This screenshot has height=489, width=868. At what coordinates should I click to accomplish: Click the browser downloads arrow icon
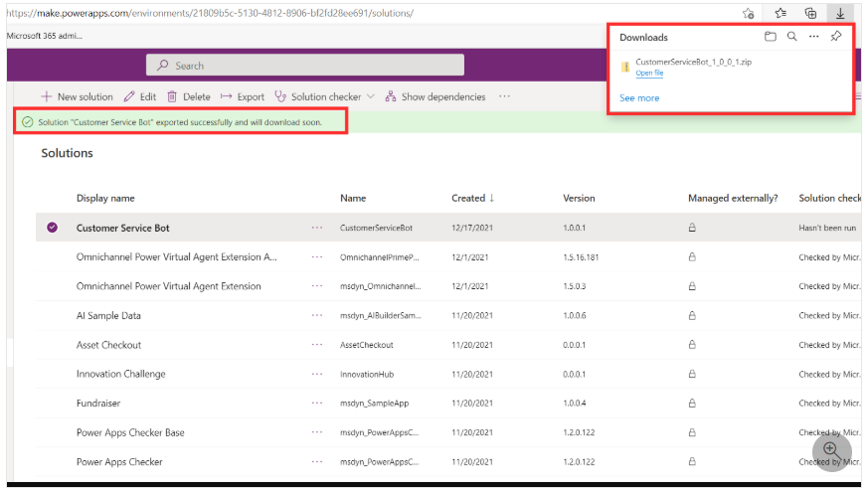click(x=840, y=13)
